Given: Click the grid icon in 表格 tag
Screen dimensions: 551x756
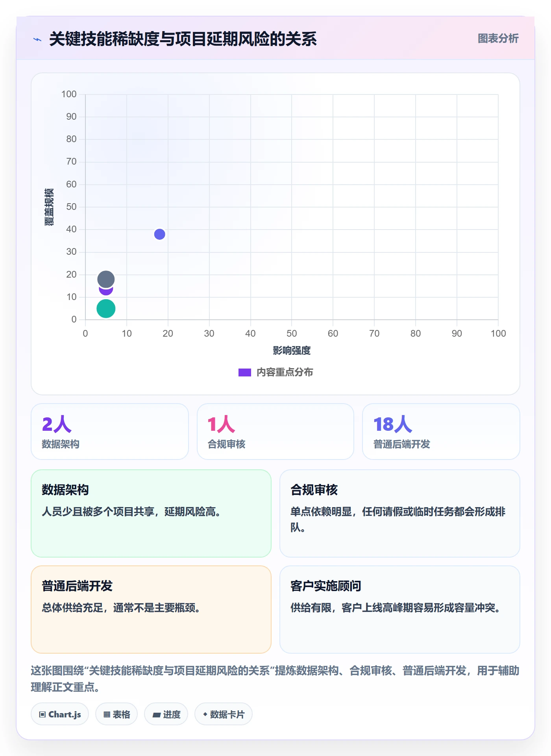Looking at the screenshot, I should pyautogui.click(x=107, y=715).
